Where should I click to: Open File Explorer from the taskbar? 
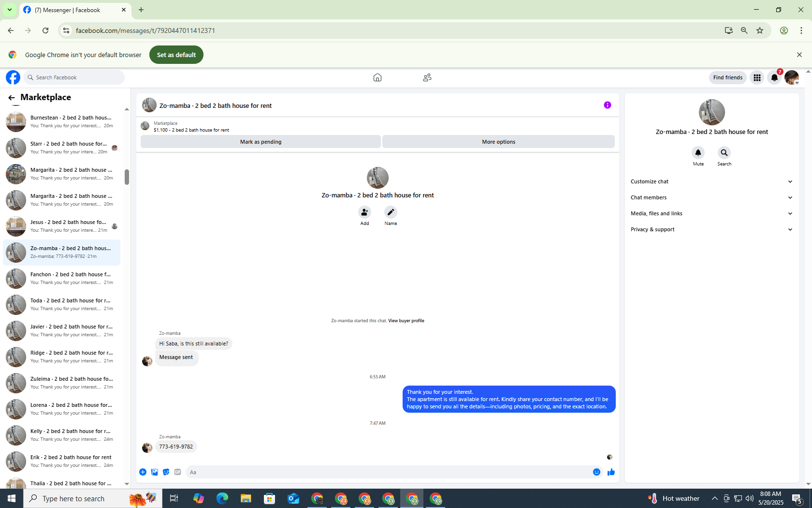point(246,498)
